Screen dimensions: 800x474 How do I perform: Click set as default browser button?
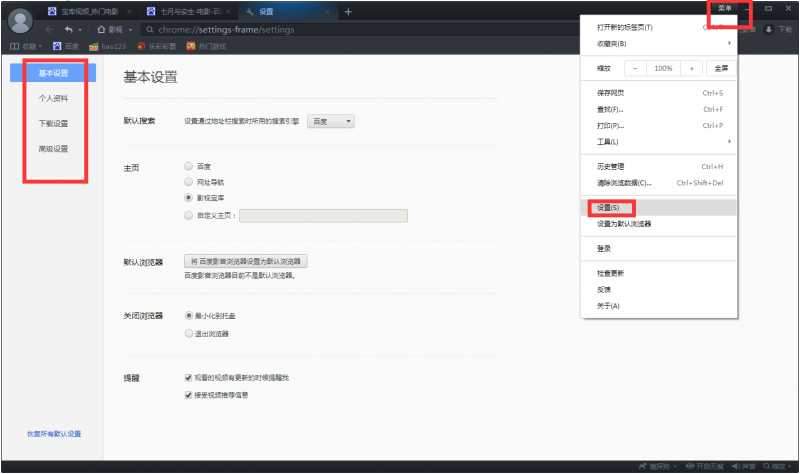245,261
